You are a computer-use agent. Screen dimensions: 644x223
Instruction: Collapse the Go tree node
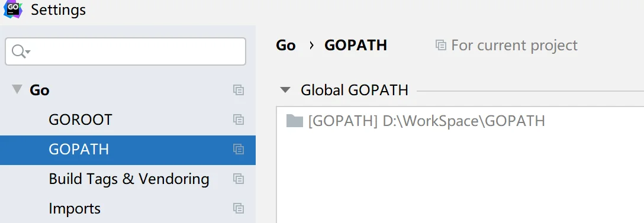point(17,89)
